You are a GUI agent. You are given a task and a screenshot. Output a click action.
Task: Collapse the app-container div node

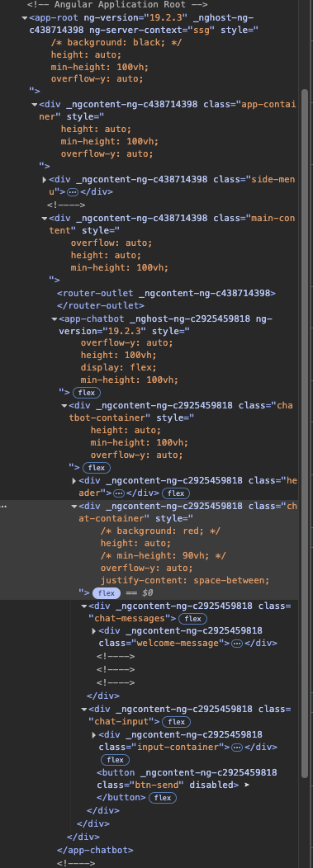(35, 104)
